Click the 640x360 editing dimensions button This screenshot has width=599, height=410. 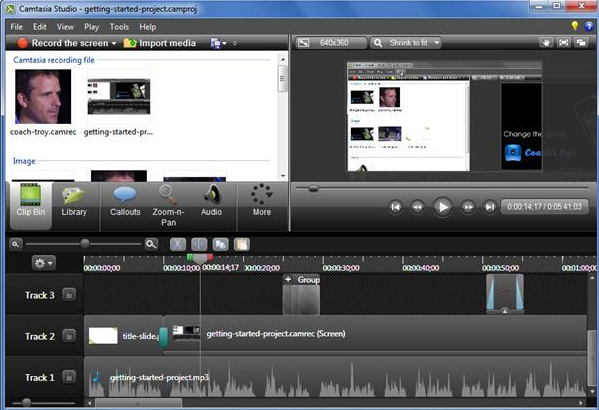pos(331,43)
